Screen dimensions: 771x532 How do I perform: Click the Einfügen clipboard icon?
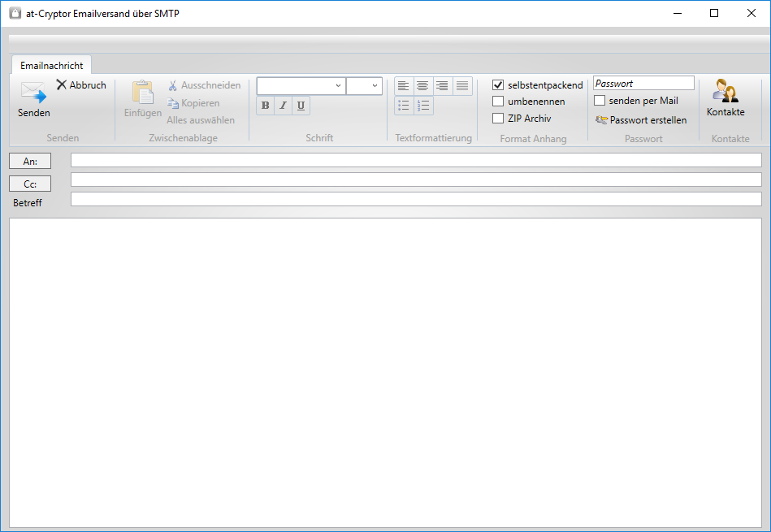pyautogui.click(x=143, y=92)
